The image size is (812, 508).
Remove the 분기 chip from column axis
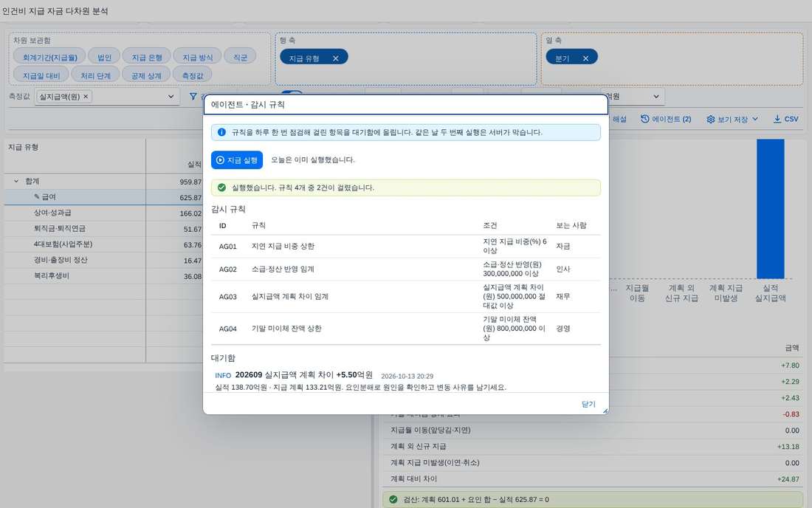click(585, 58)
